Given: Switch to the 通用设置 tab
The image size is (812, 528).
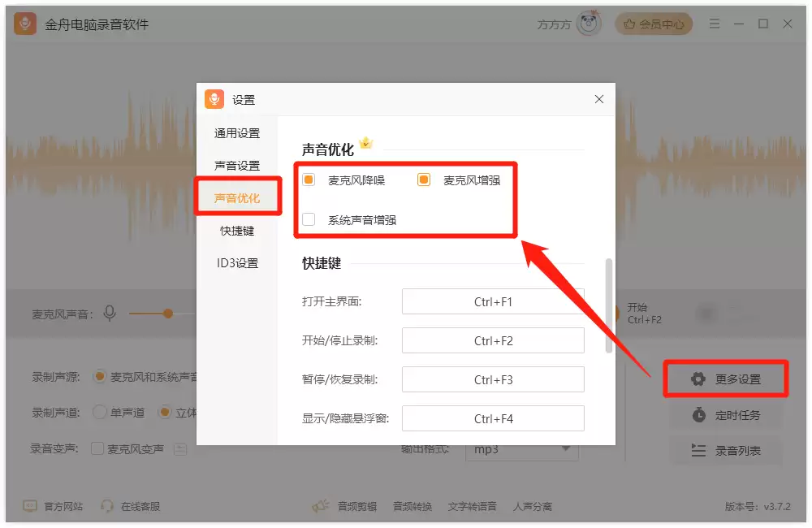Looking at the screenshot, I should (x=237, y=133).
